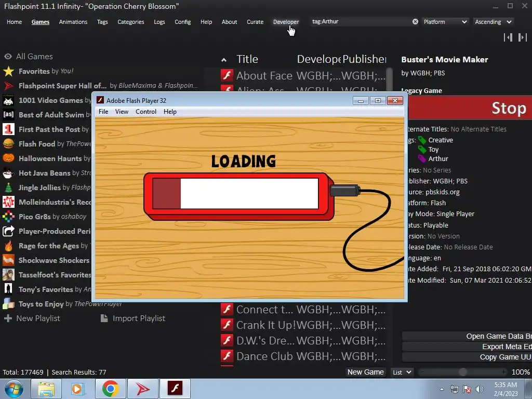Go to the Home tab
Image resolution: width=532 pixels, height=399 pixels.
coord(14,22)
